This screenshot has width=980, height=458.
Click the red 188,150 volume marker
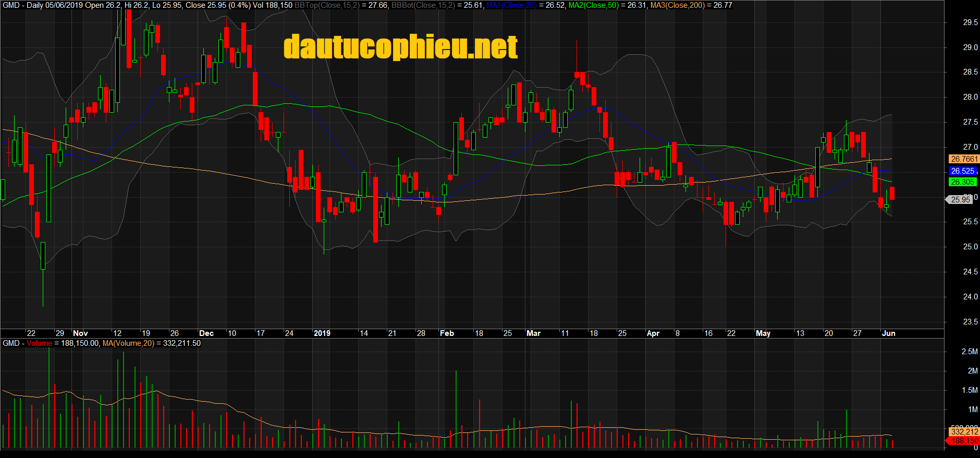pos(963,441)
